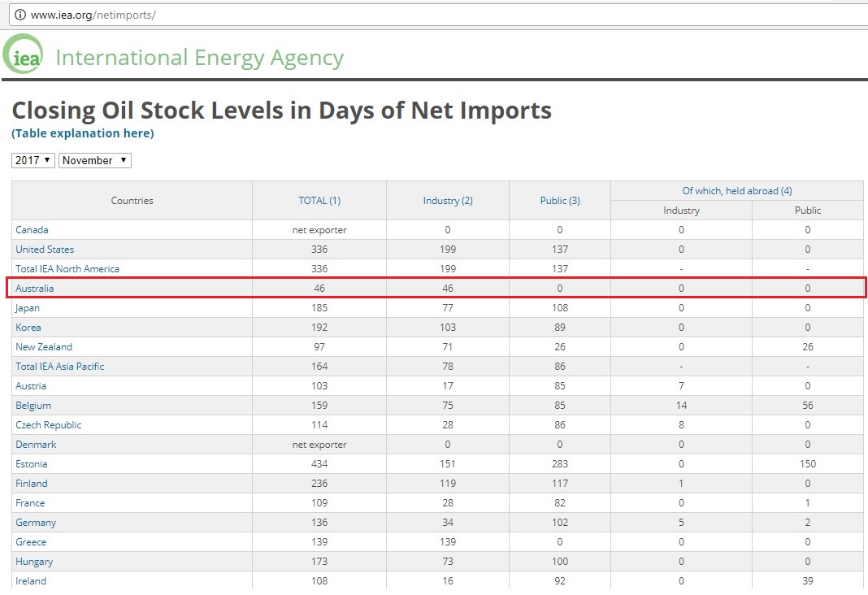Click Japan's total value 185
Image resolution: width=868 pixels, height=595 pixels.
(x=319, y=308)
